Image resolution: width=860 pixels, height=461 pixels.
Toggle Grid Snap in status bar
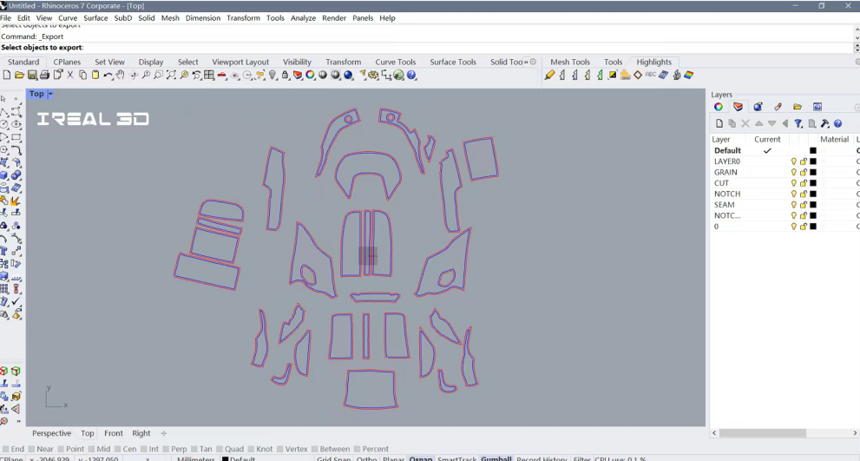click(333, 458)
